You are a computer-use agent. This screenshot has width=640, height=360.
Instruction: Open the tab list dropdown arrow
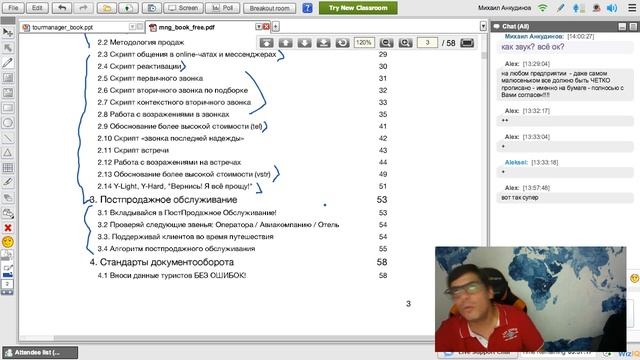coord(483,27)
